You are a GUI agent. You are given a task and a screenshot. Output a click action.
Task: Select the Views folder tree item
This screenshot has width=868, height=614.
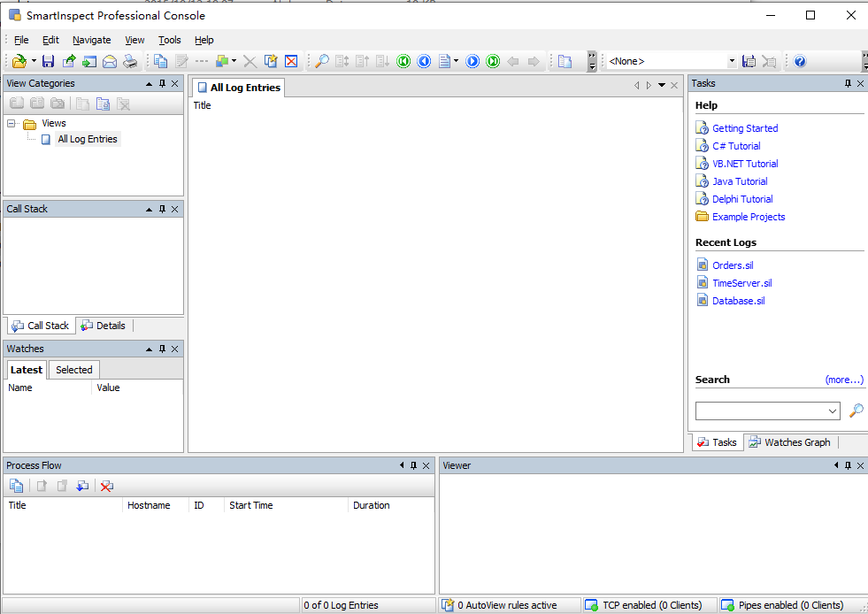click(x=54, y=123)
